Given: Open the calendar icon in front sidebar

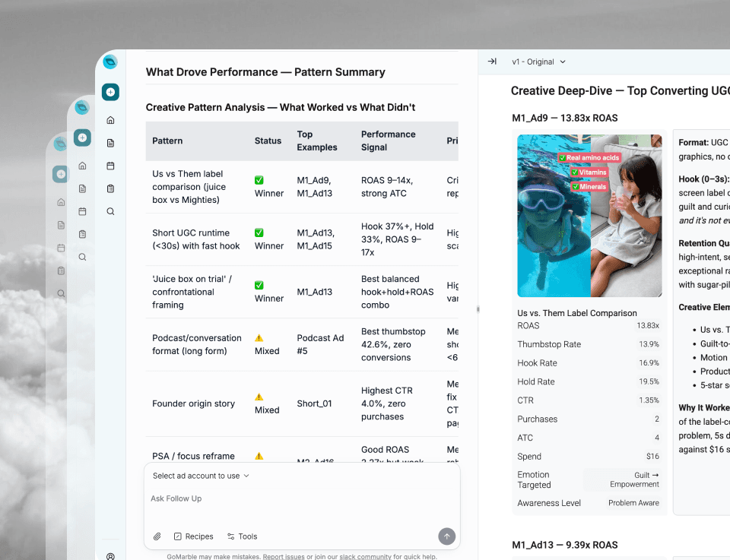Looking at the screenshot, I should click(x=110, y=166).
